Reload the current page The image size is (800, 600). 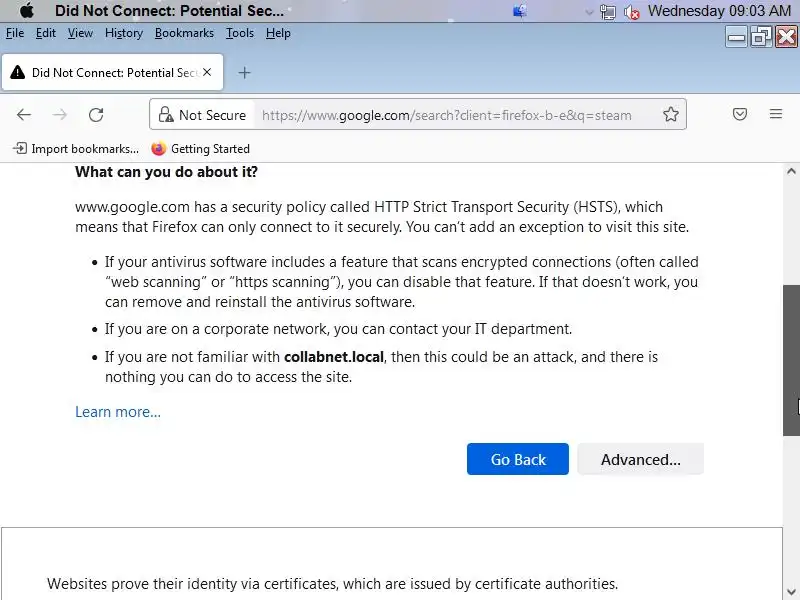click(x=96, y=115)
